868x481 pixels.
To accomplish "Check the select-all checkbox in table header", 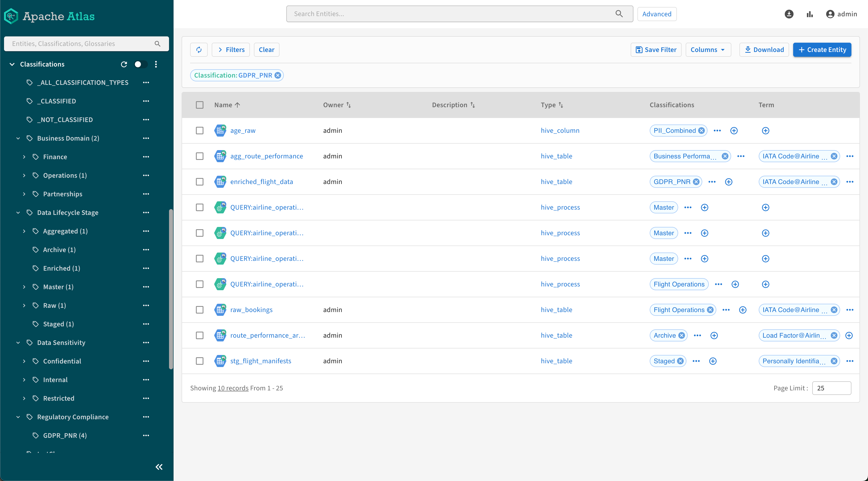I will point(199,105).
